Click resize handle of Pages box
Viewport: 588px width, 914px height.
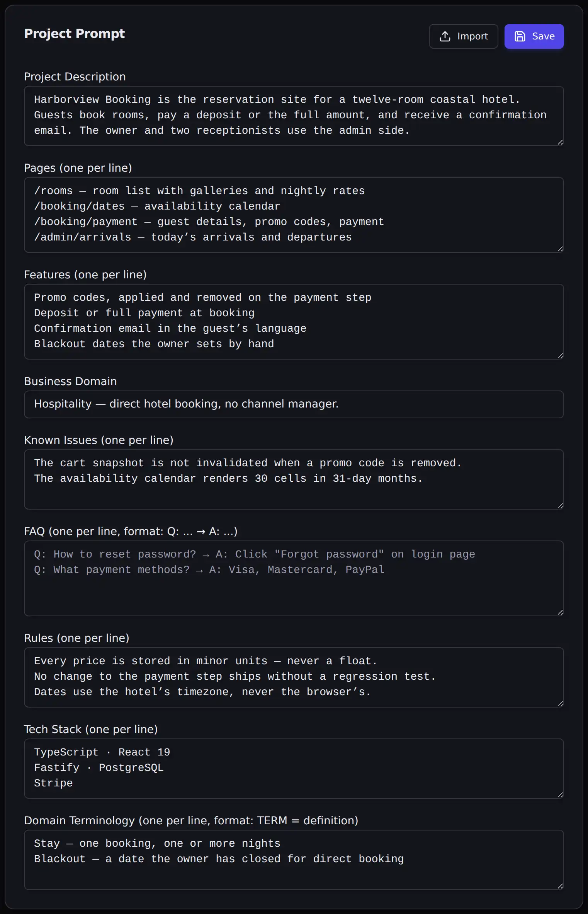pyautogui.click(x=560, y=249)
